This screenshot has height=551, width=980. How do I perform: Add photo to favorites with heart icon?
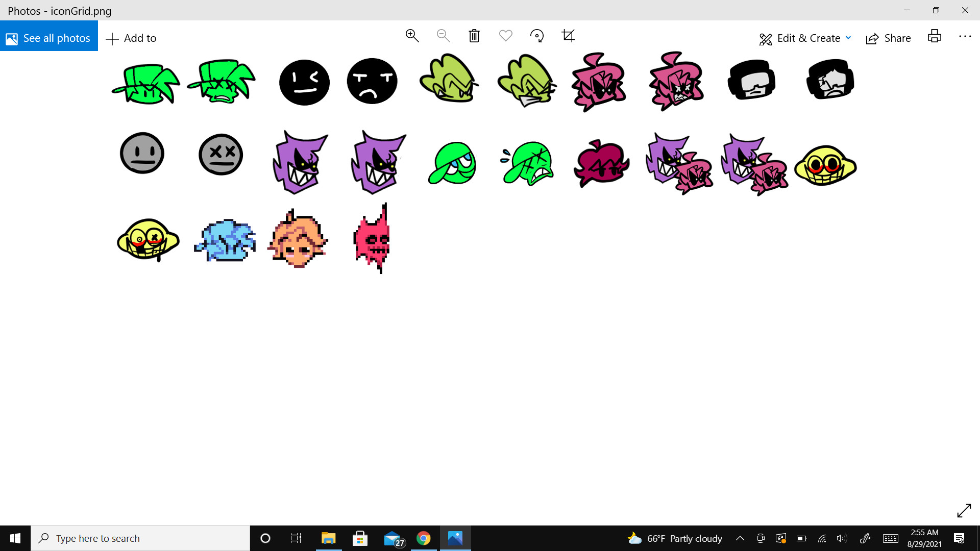[505, 36]
